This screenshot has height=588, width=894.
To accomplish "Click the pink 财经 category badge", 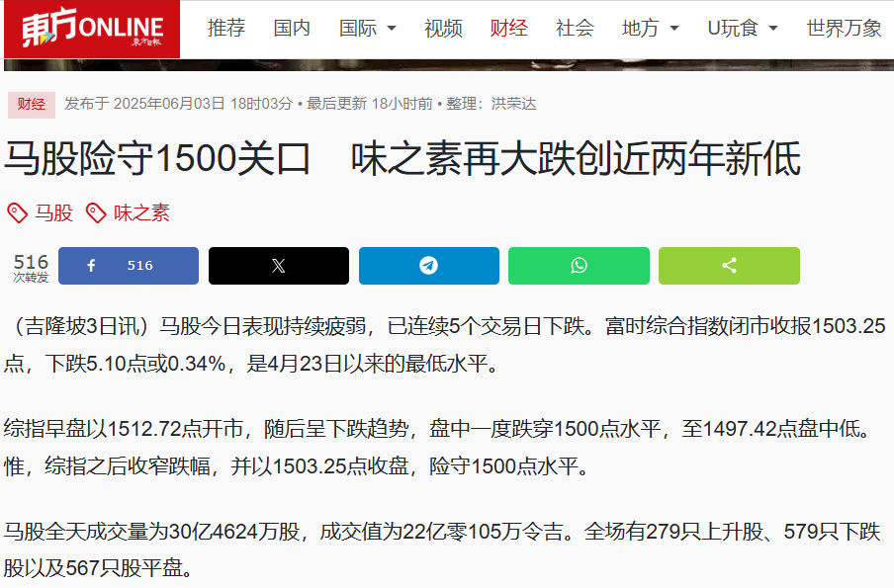I will pos(32,105).
